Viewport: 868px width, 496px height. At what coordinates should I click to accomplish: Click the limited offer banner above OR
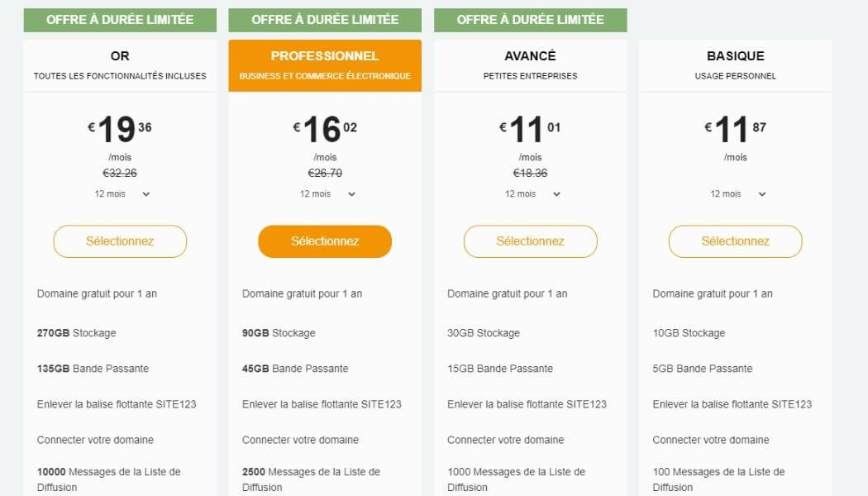tap(120, 20)
